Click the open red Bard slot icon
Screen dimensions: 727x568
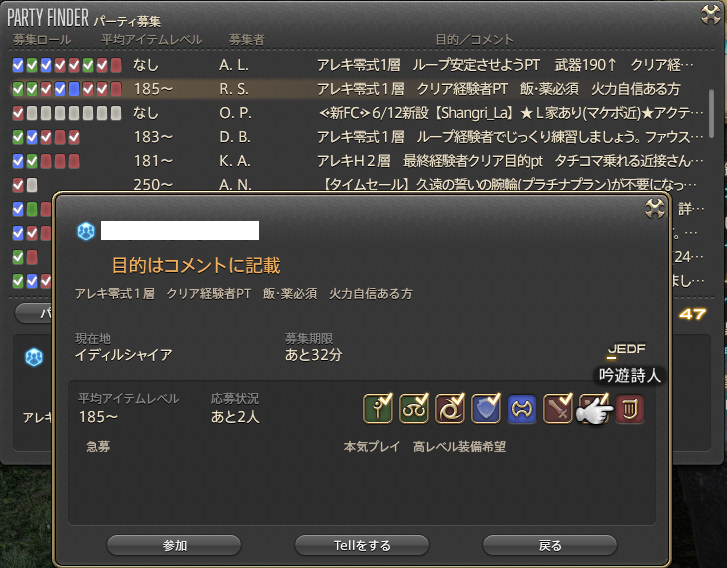(x=630, y=409)
